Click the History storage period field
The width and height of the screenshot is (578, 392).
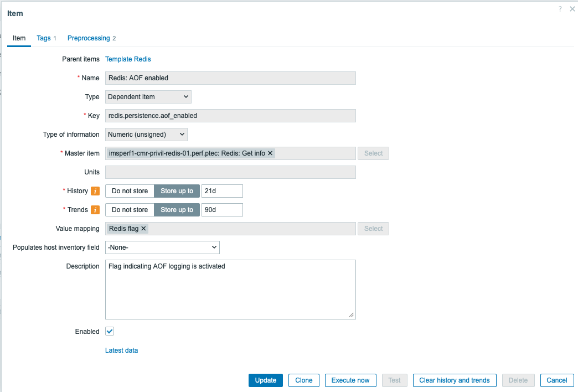tap(222, 191)
